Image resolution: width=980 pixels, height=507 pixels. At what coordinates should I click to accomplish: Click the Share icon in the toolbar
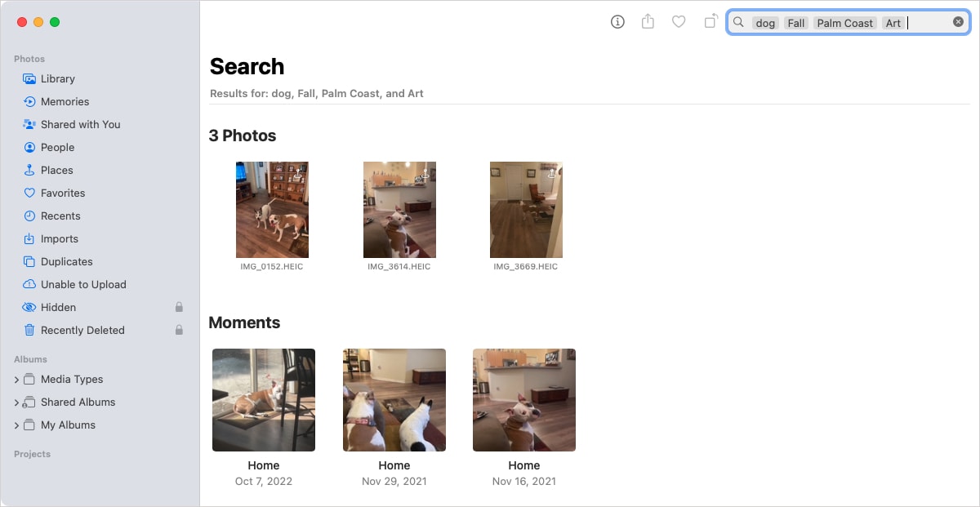point(648,22)
